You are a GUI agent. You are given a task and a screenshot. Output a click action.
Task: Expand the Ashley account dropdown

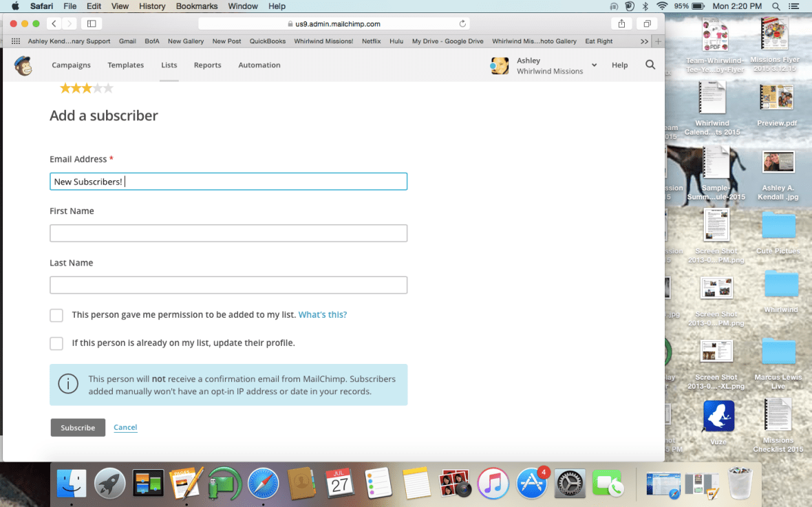[x=593, y=65]
